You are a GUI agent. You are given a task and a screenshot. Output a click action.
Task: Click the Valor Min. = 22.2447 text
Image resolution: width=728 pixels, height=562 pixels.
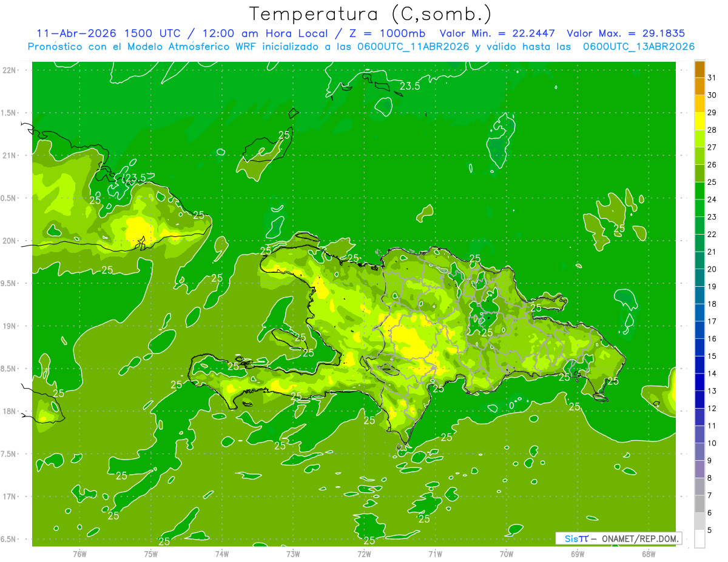coord(499,33)
